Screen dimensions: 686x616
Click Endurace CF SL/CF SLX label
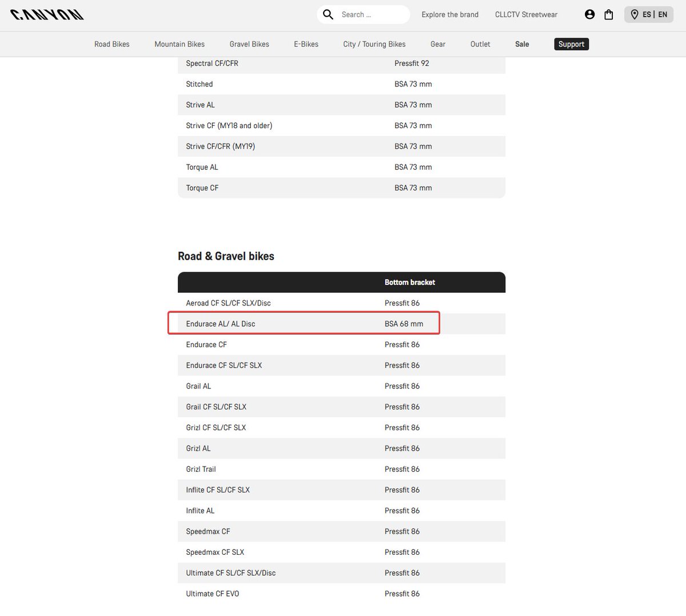coord(224,365)
